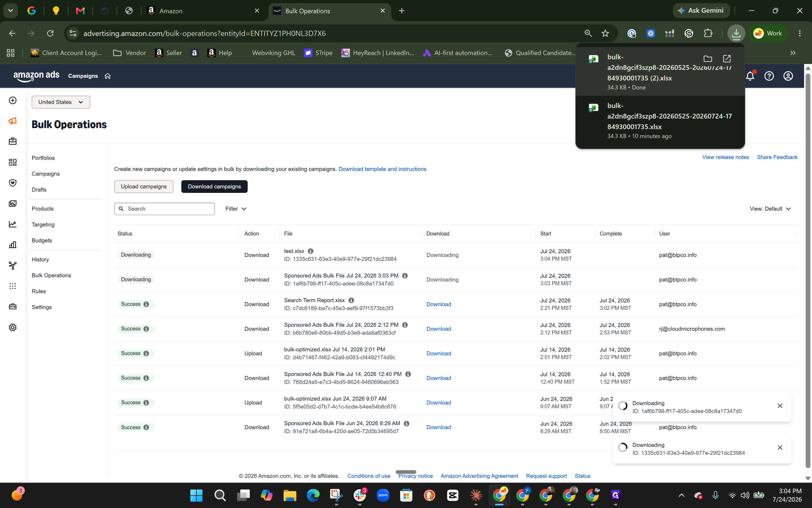Image resolution: width=812 pixels, height=508 pixels.
Task: Open Budgets in side menu
Action: pos(42,240)
